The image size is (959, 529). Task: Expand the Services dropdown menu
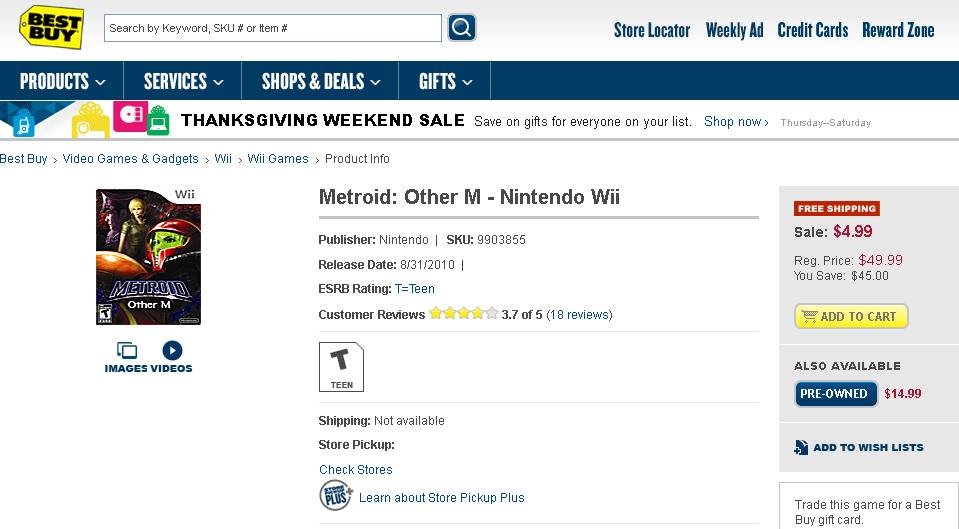[x=183, y=81]
